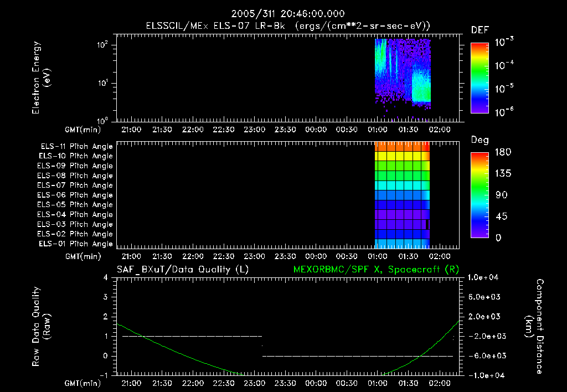Pick the Deg pitch angle color scale bar
Image resolution: width=567 pixels, height=392 pixels.
[x=480, y=195]
